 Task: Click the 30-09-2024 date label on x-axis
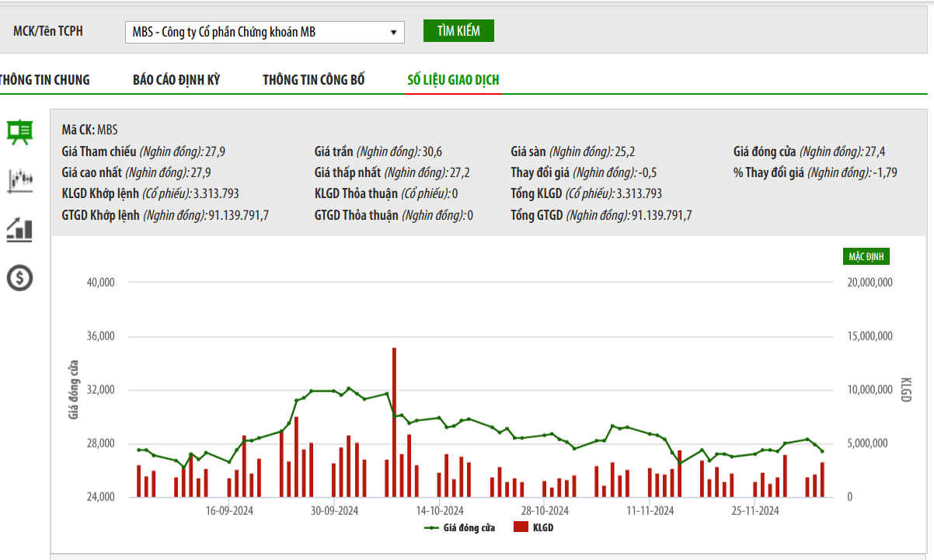(334, 510)
